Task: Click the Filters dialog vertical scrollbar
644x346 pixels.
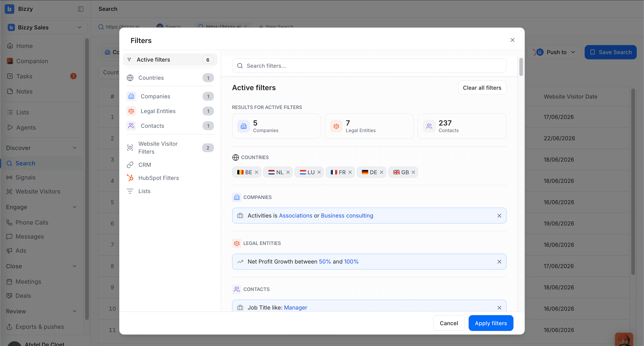Action: click(x=521, y=67)
